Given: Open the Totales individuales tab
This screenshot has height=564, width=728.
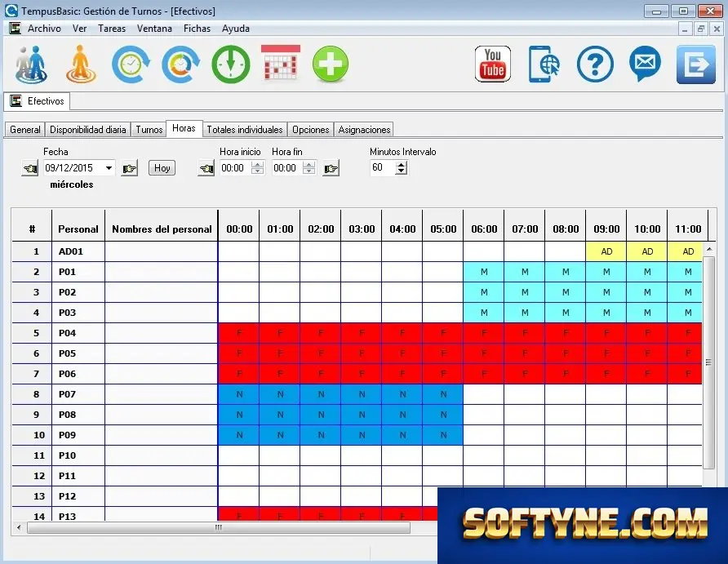Looking at the screenshot, I should (x=245, y=130).
